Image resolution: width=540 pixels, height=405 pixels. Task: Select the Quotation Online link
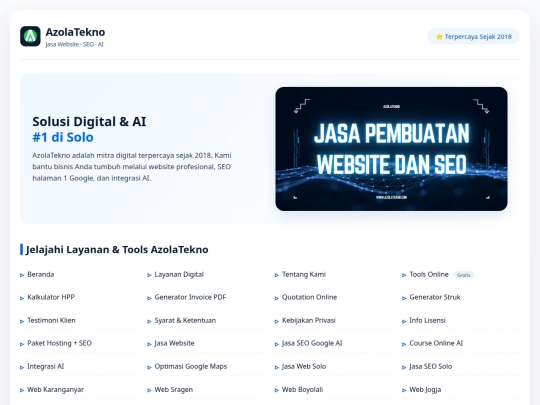(309, 297)
